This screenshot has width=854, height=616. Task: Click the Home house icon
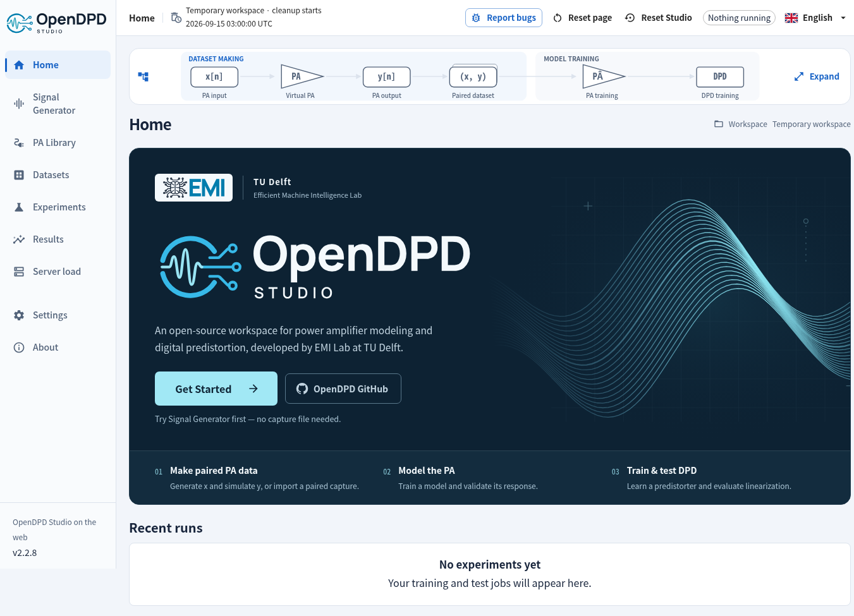tap(19, 65)
